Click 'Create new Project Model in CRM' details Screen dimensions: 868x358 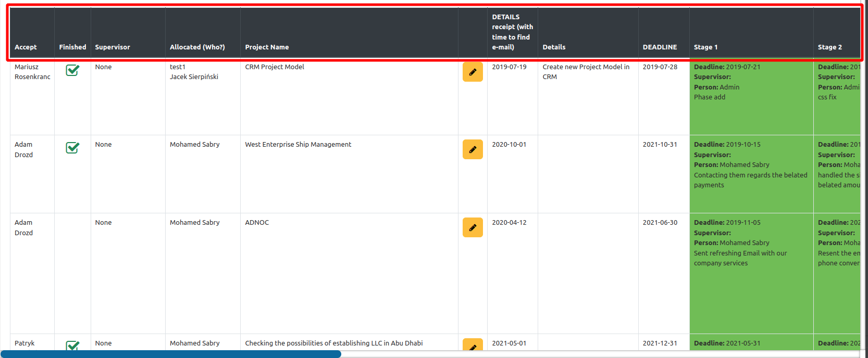(x=586, y=72)
